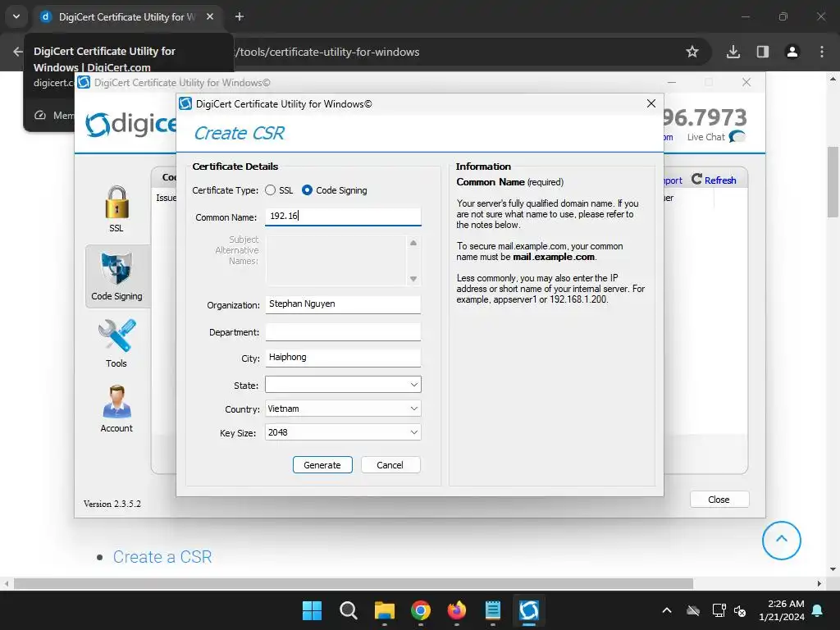Go back using browser back arrow
Viewport: 840px width, 630px height.
[x=18, y=52]
